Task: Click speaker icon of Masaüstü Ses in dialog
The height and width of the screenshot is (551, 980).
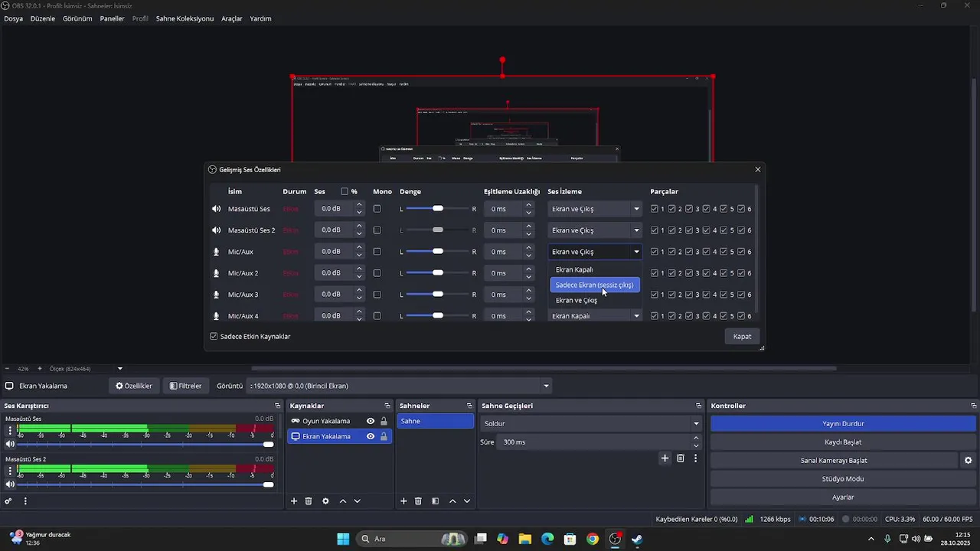Action: [217, 209]
